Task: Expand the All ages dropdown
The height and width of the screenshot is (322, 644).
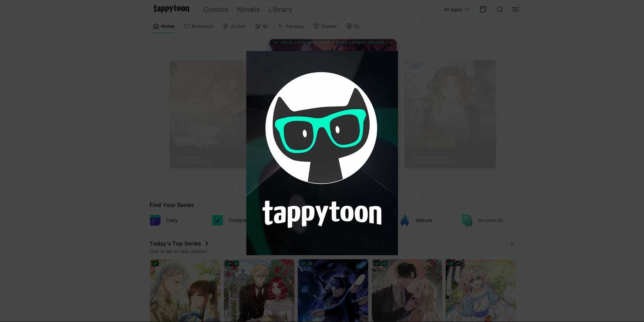Action: (x=456, y=9)
